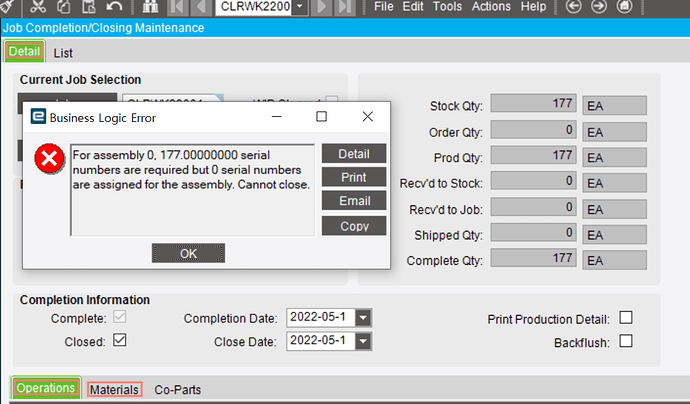Screen dimensions: 690x404
Task: Click the Paste clipboard icon
Action: pyautogui.click(x=88, y=6)
